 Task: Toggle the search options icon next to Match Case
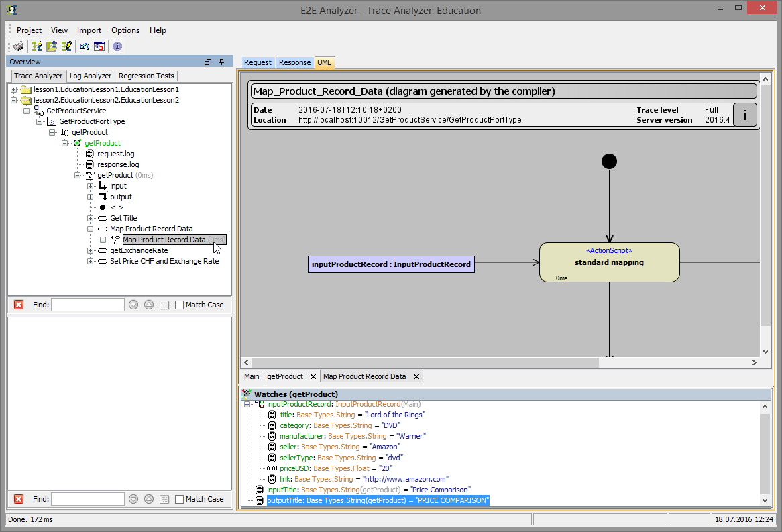pos(164,304)
